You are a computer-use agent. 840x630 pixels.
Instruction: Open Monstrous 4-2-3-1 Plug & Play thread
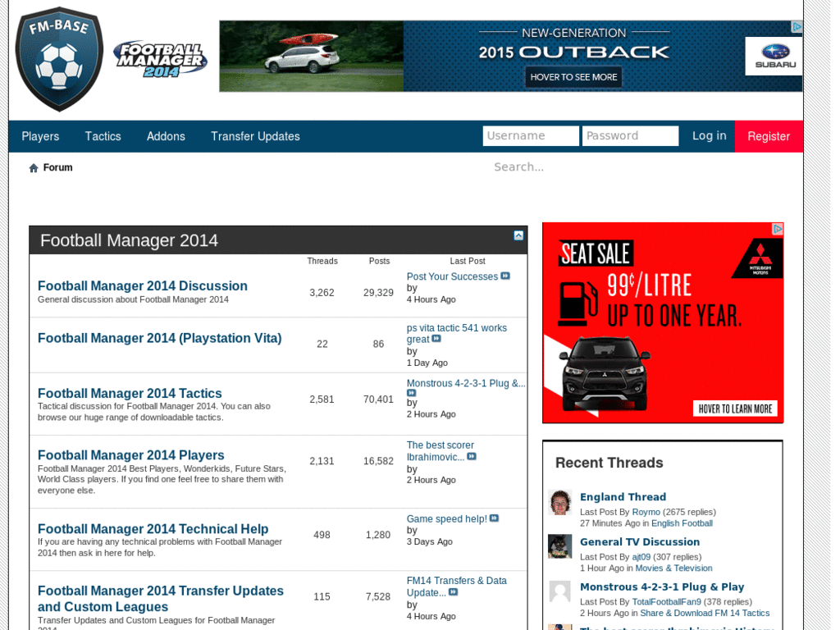(x=662, y=587)
